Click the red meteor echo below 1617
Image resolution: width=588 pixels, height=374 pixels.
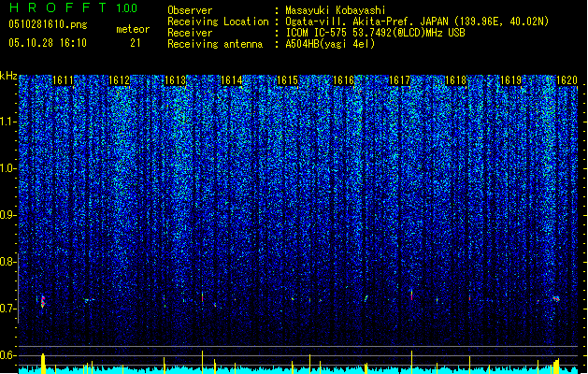click(411, 295)
